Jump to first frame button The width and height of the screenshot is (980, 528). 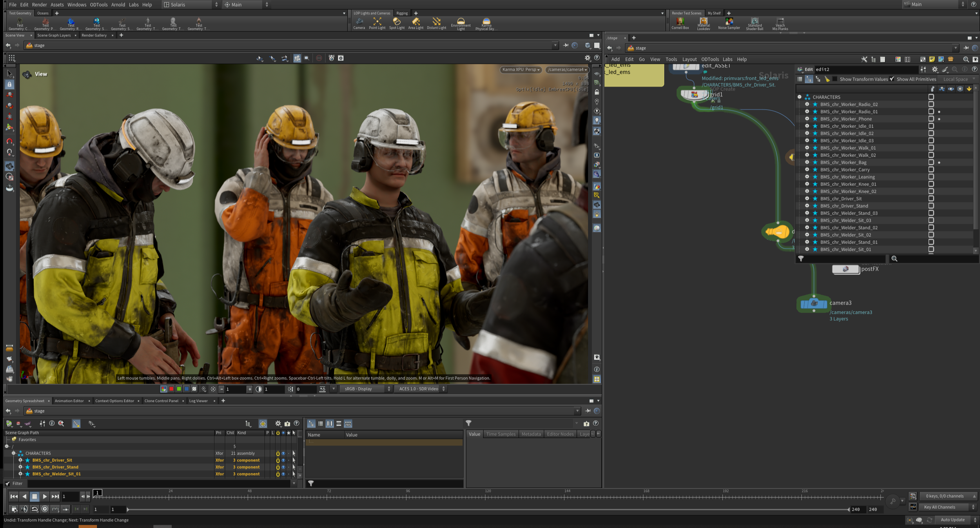pyautogui.click(x=14, y=496)
